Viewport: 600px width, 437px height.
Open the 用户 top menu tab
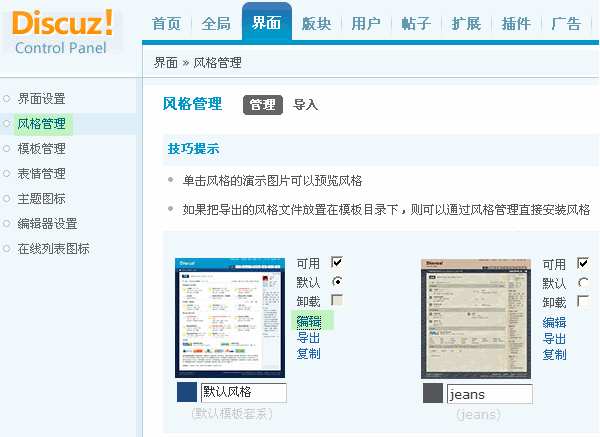click(x=366, y=24)
